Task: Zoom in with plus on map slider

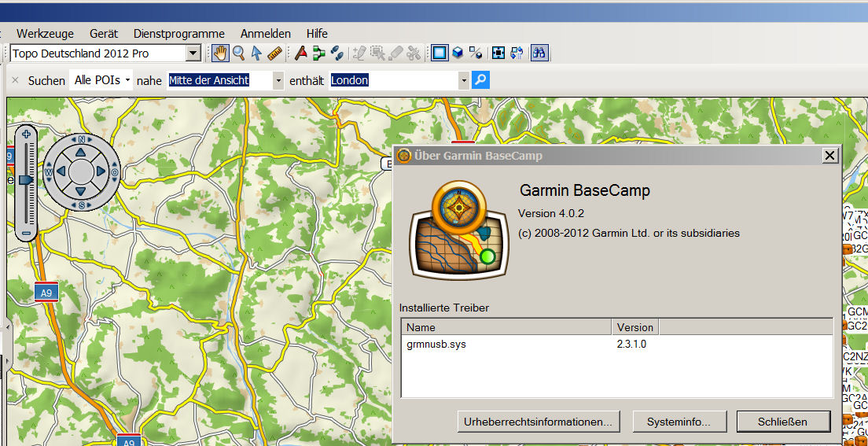Action: pos(25,134)
